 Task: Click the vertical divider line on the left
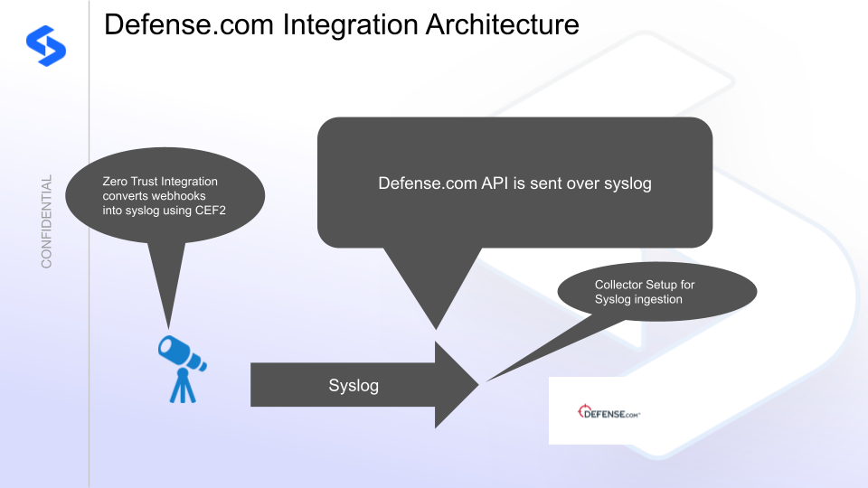tap(89, 271)
